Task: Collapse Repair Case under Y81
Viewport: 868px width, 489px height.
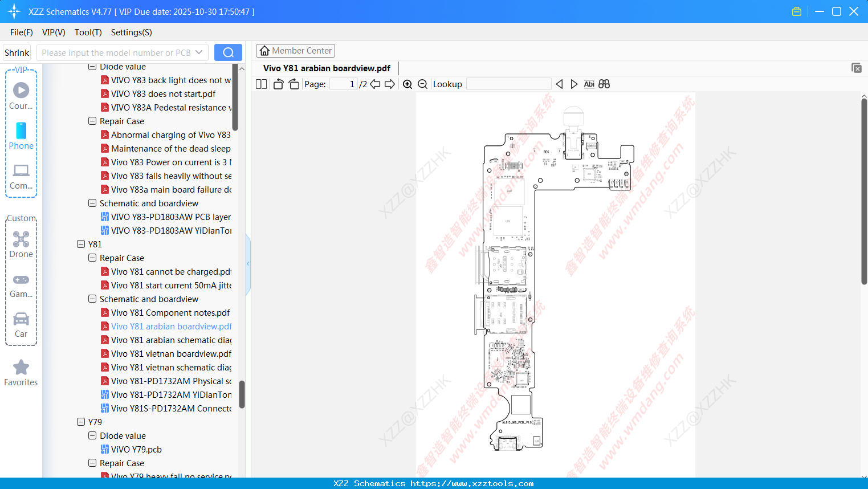Action: click(x=92, y=258)
